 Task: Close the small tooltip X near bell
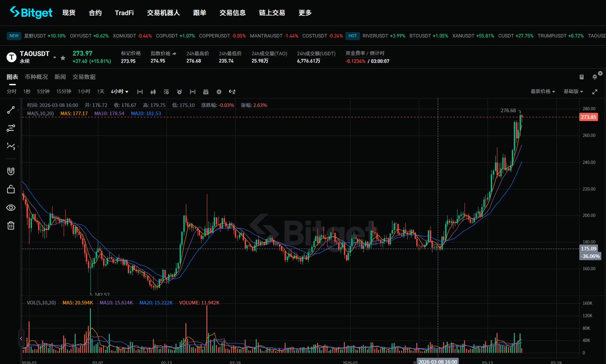(x=600, y=73)
